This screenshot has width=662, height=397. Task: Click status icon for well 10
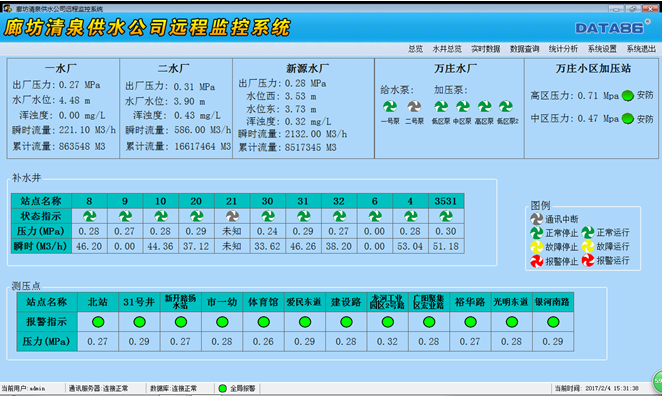[x=160, y=216]
